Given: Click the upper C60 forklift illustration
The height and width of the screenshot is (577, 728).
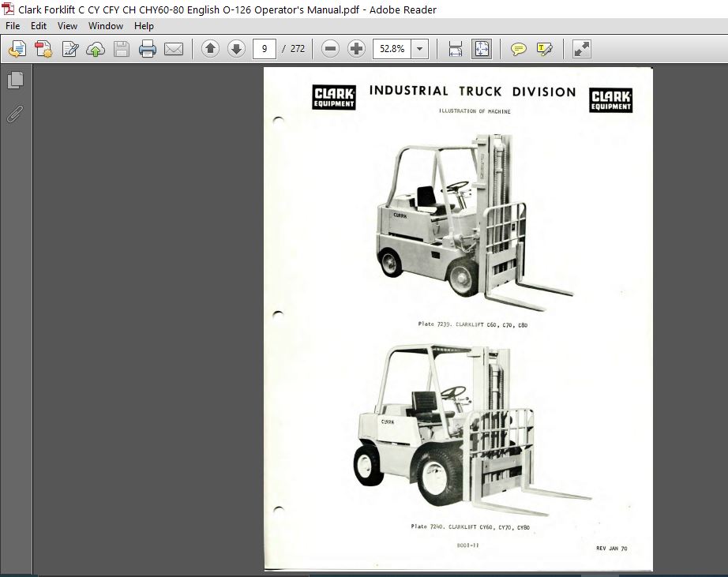Looking at the screenshot, I should pyautogui.click(x=475, y=222).
